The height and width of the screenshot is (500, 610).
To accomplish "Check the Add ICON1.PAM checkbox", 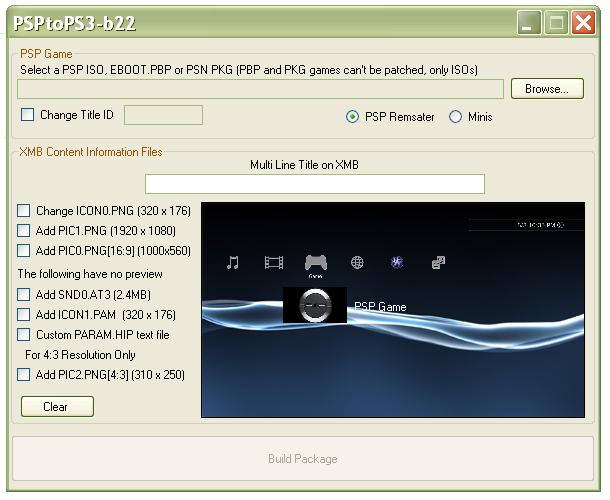I will pyautogui.click(x=24, y=315).
